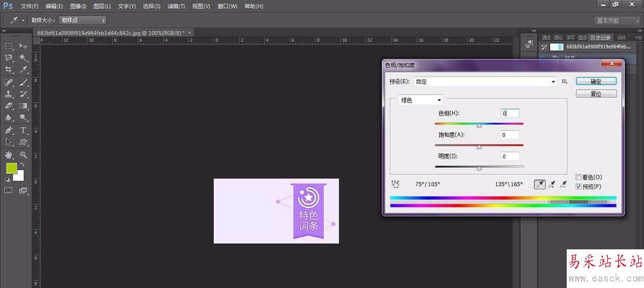The image size is (644, 288).
Task: Uncheck the 预览 (Preview) checkbox
Action: coord(578,186)
